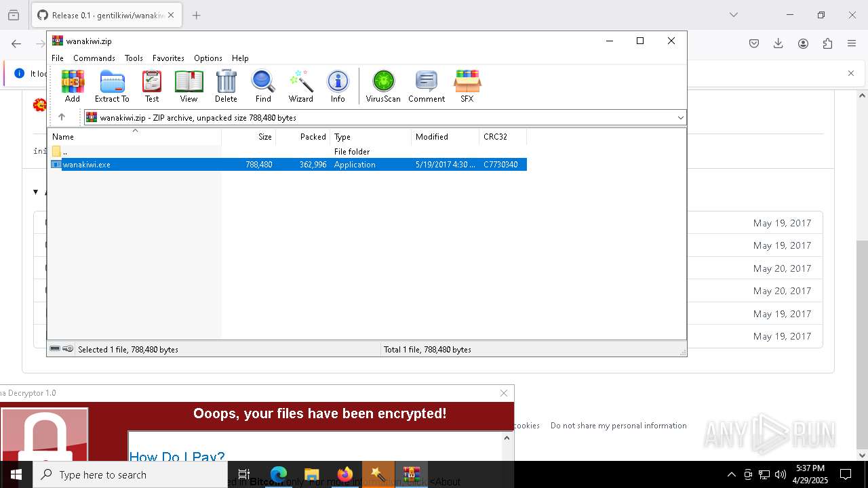This screenshot has height=488, width=868.
Task: Open the Help menu
Action: (240, 58)
